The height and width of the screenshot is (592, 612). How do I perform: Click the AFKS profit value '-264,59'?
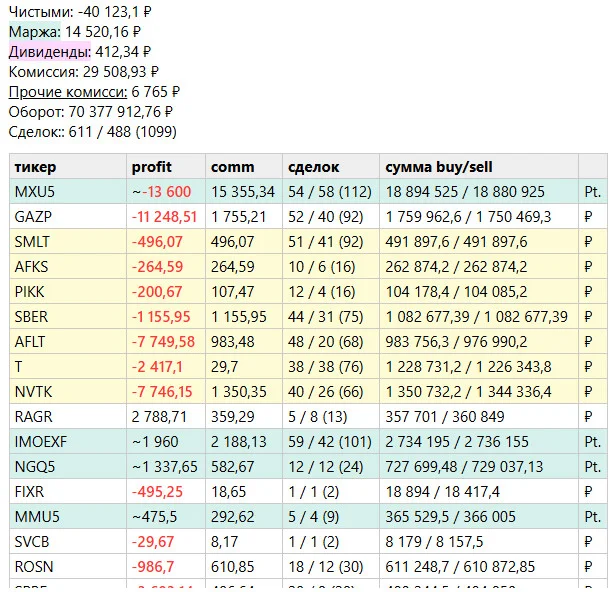pos(157,267)
